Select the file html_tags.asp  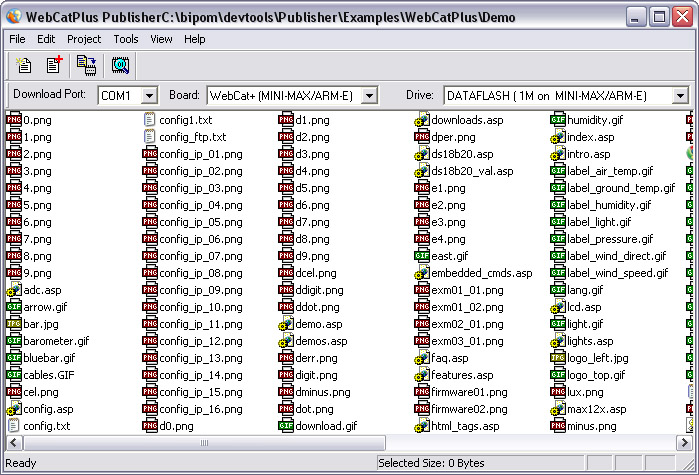465,426
